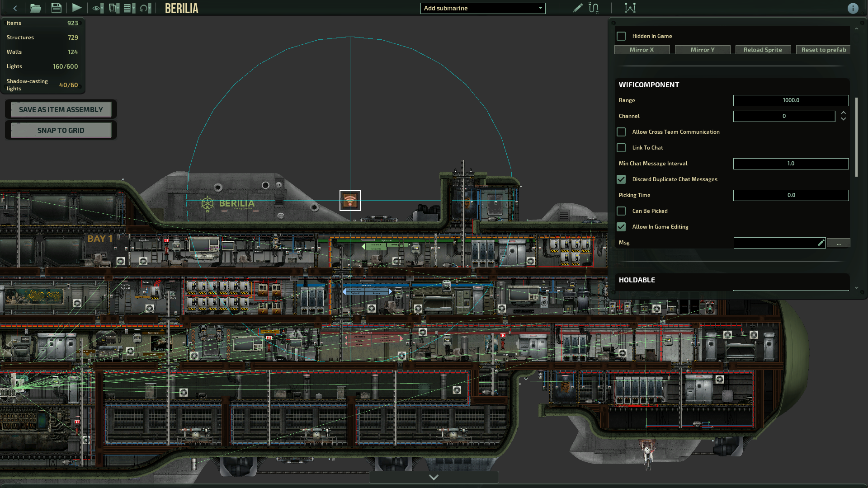Screen dimensions: 868x488
Task: Save the submarine with floppy disk icon
Action: click(x=56, y=8)
